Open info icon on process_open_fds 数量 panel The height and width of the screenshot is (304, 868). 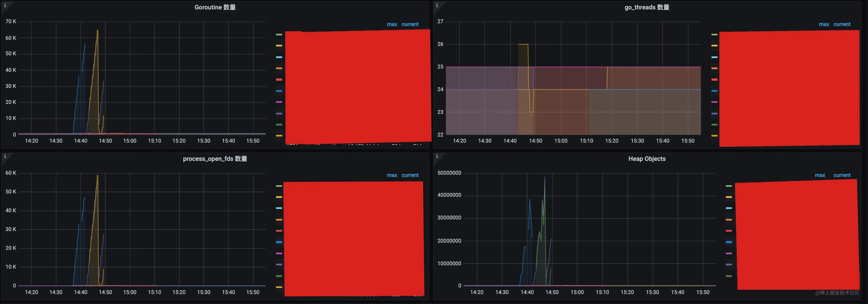coord(5,156)
